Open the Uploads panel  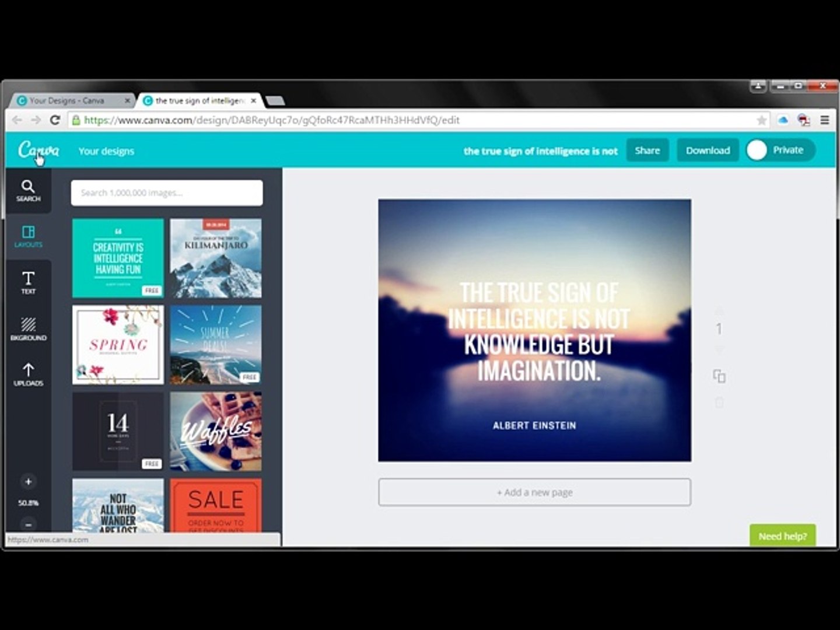[28, 374]
